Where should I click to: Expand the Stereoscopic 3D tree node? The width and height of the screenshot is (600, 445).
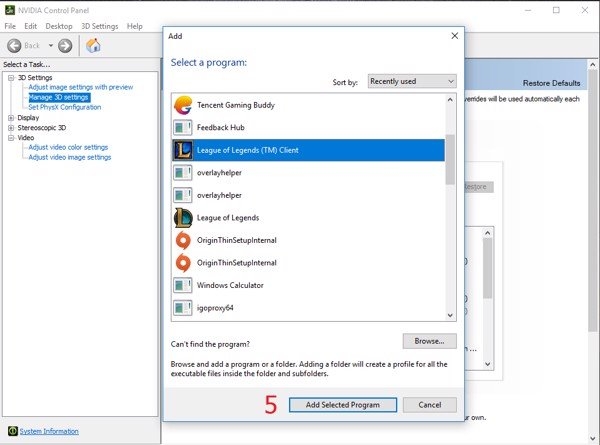[11, 128]
